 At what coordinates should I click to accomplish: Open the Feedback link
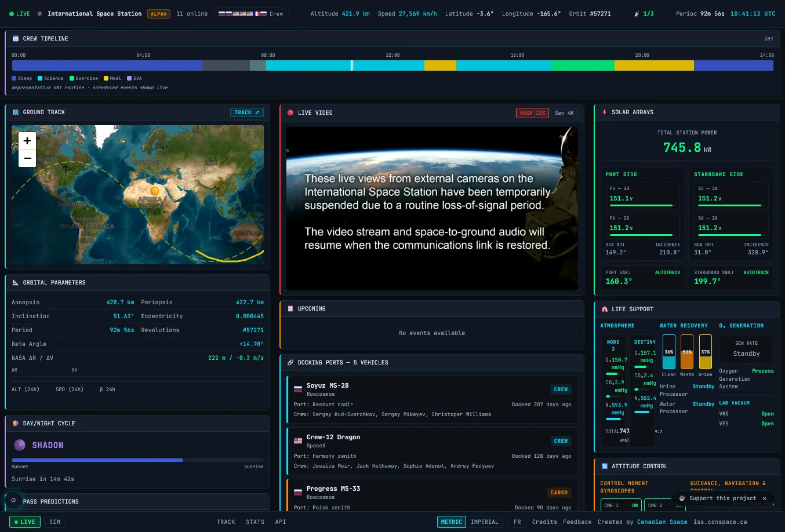coord(577,522)
